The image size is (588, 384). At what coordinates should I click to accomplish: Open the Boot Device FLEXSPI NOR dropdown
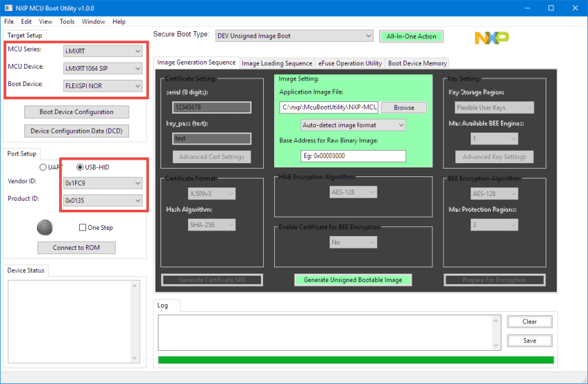(103, 86)
